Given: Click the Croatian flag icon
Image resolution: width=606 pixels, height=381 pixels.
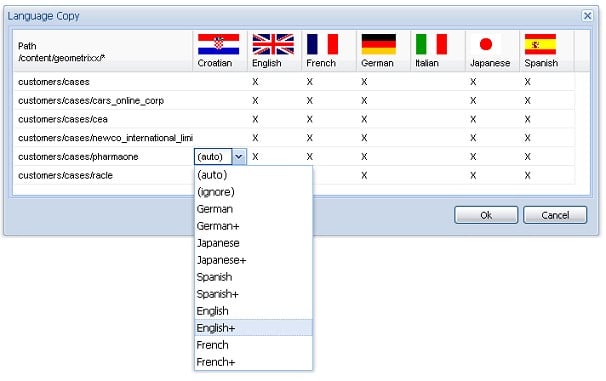Looking at the screenshot, I should (x=218, y=44).
